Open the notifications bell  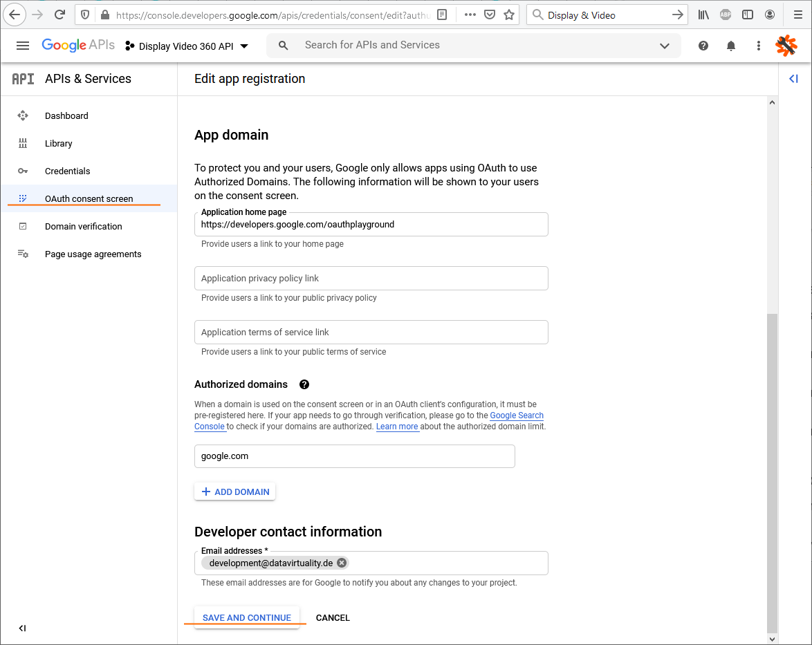(x=730, y=45)
